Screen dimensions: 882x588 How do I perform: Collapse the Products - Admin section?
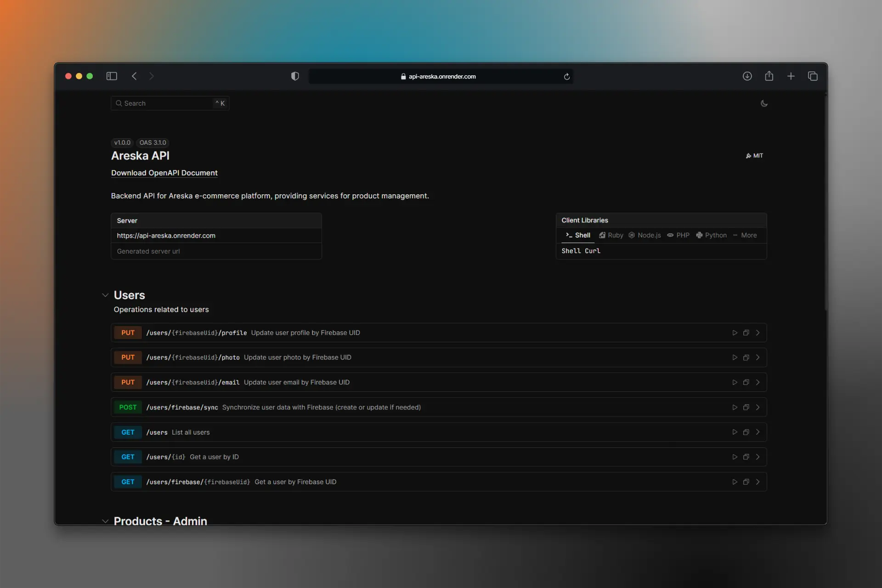click(105, 521)
